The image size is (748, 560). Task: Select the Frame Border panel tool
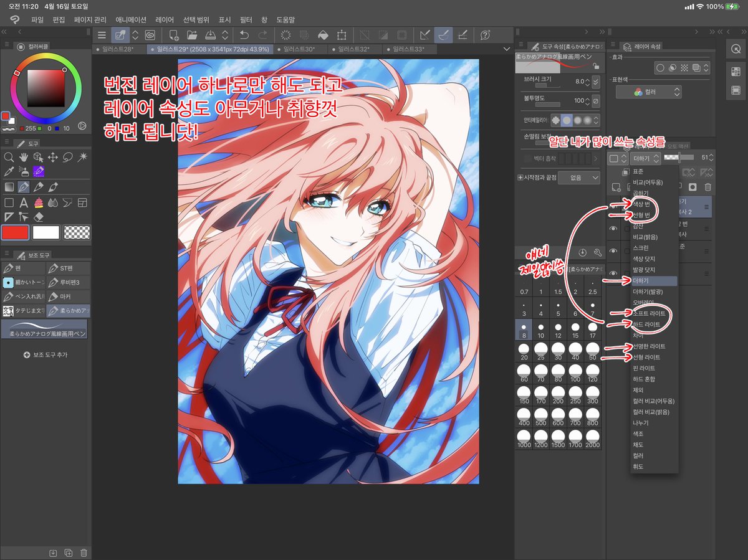pyautogui.click(x=83, y=202)
